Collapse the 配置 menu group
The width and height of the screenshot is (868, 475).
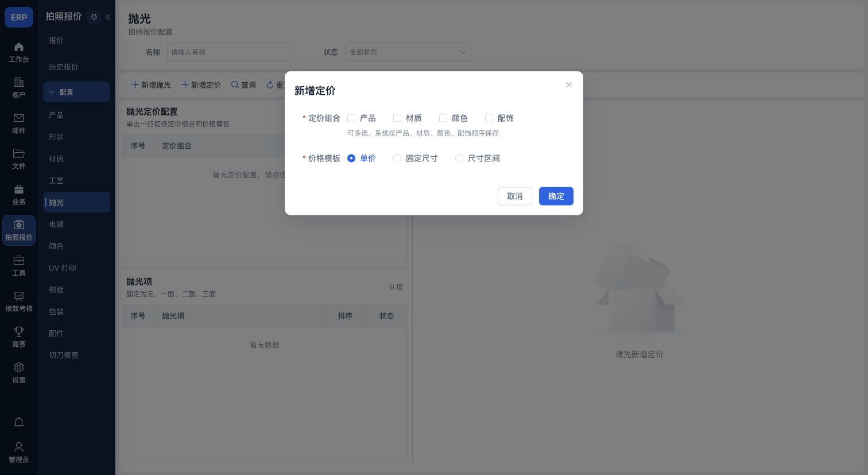pyautogui.click(x=76, y=92)
